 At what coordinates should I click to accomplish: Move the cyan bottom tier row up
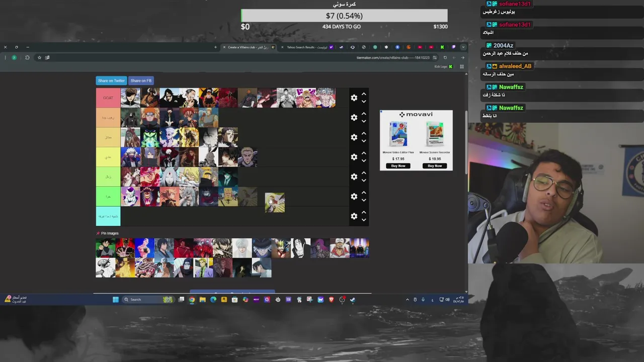364,212
